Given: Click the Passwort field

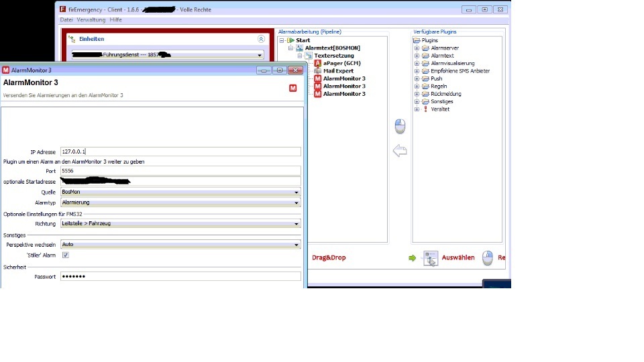Looking at the screenshot, I should point(180,277).
